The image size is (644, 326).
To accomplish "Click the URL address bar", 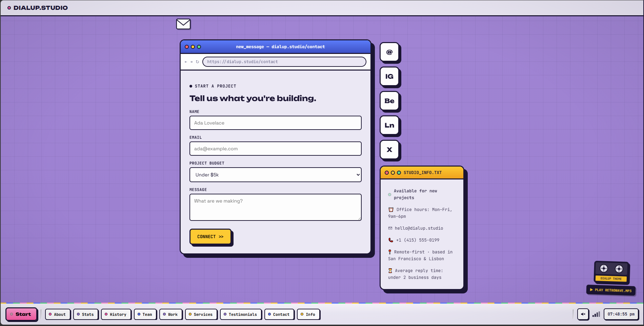I will point(284,62).
